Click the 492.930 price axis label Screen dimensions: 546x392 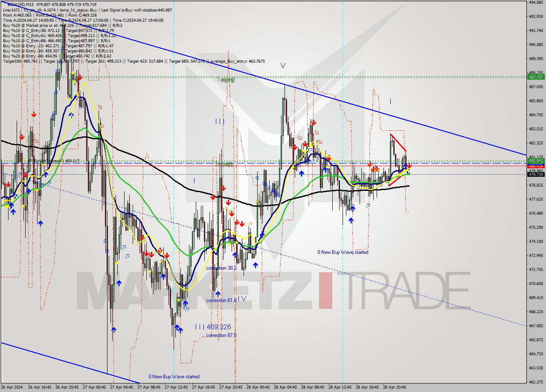(536, 16)
